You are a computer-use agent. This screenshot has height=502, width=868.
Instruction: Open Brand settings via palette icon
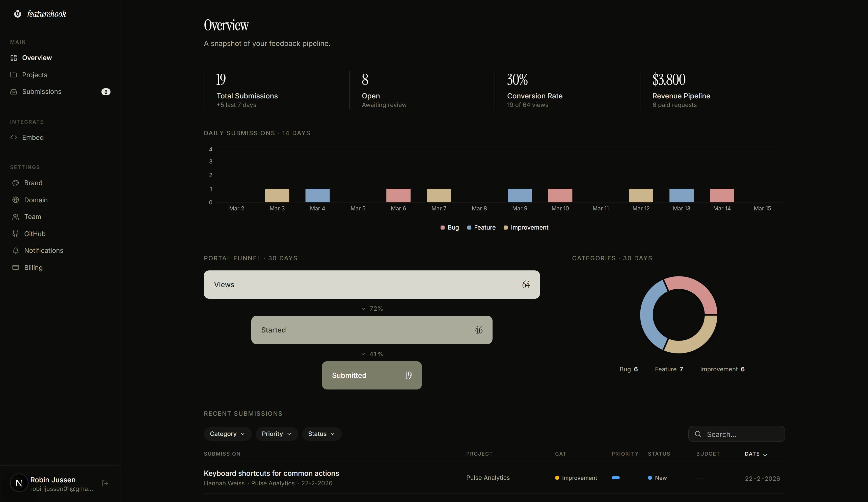15,183
